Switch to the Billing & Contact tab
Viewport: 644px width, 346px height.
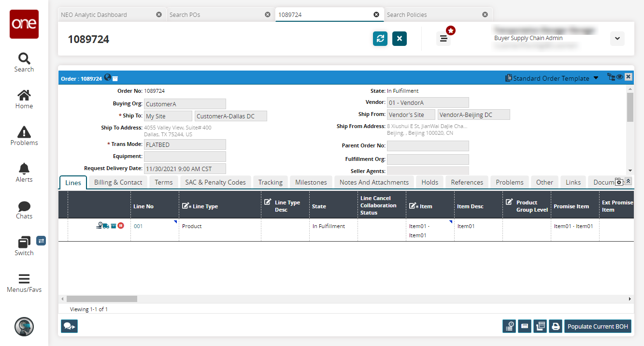pos(118,182)
